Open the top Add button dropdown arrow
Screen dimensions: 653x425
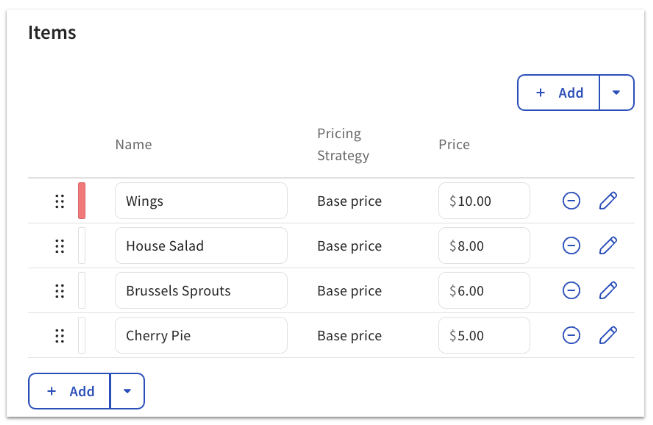click(x=616, y=93)
